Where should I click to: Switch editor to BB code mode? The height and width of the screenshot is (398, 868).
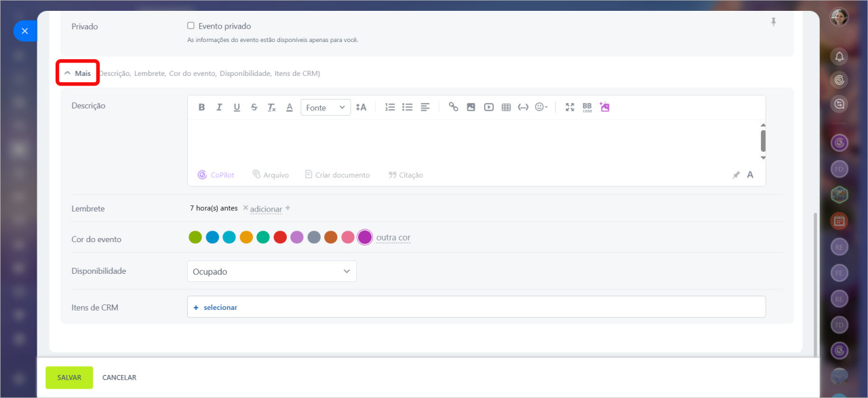click(587, 107)
